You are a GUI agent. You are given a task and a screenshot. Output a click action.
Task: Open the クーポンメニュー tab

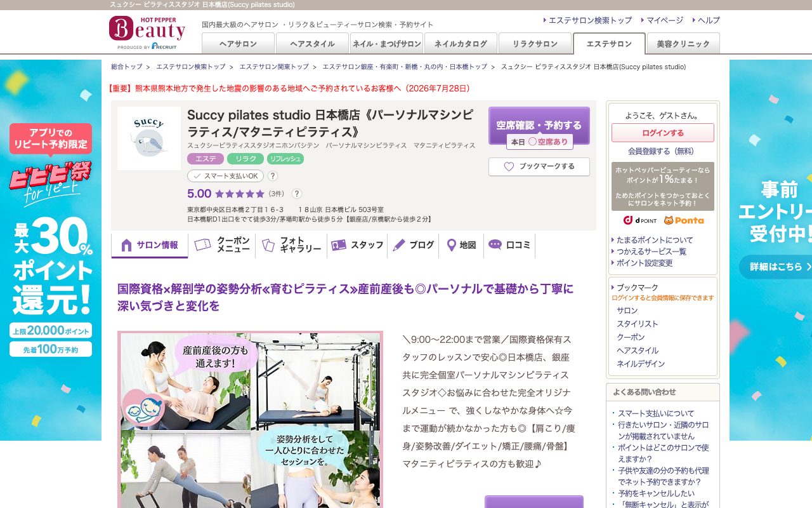tap(222, 246)
